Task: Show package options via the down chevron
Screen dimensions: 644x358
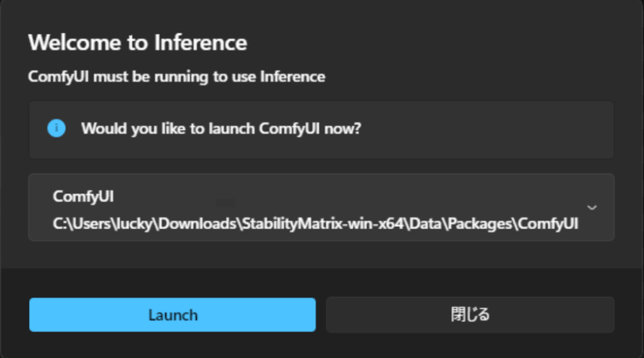Action: pos(591,207)
